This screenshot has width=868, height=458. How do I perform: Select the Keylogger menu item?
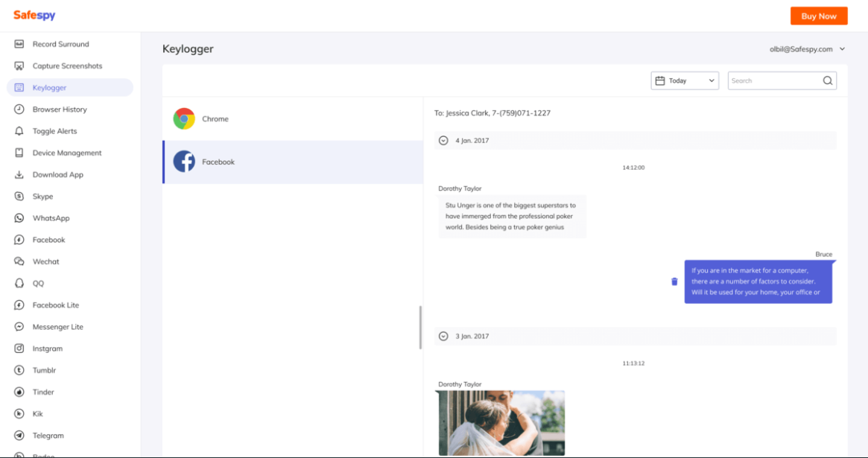[x=70, y=87]
